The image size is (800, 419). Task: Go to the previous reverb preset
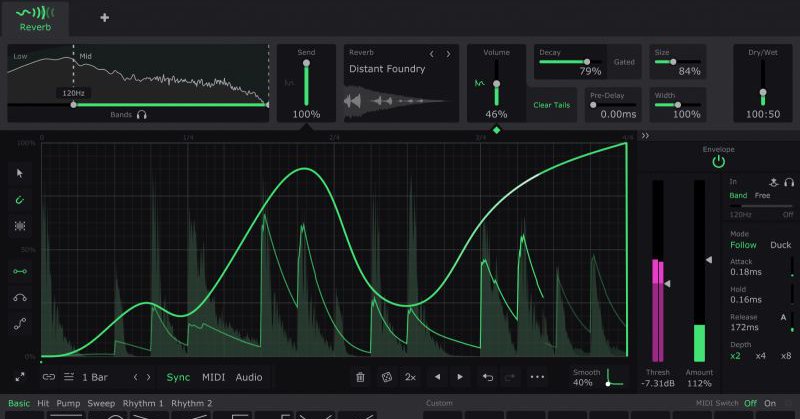tap(432, 54)
